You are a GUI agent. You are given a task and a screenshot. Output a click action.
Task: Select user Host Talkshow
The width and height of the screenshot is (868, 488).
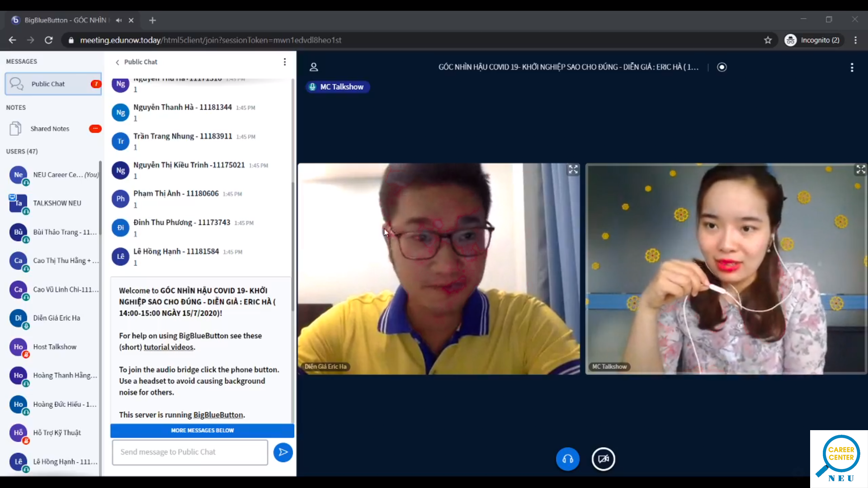pos(53,347)
